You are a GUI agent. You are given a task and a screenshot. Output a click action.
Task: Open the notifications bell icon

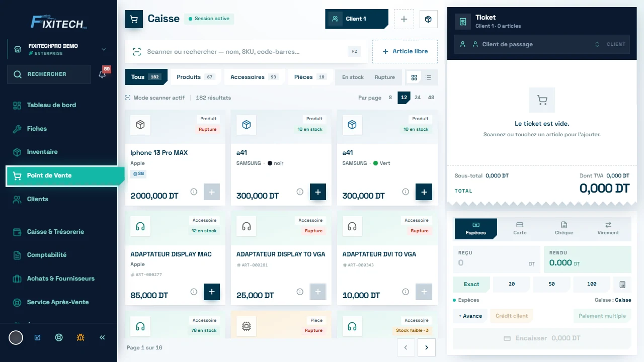[x=102, y=74]
